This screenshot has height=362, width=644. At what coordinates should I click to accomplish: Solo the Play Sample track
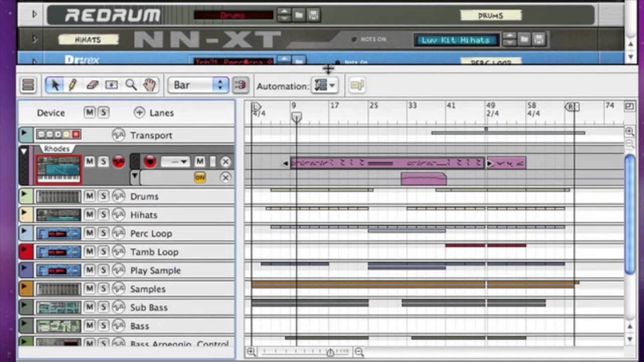coord(103,270)
